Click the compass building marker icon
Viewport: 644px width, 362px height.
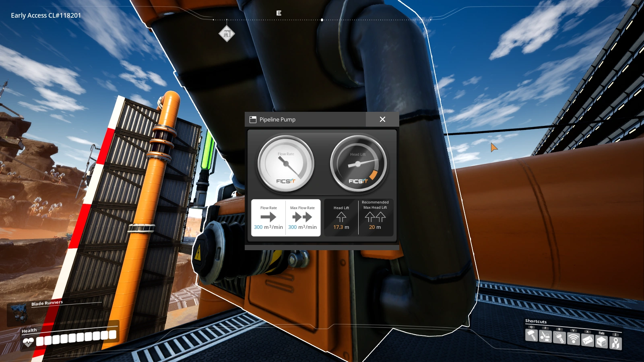[227, 33]
